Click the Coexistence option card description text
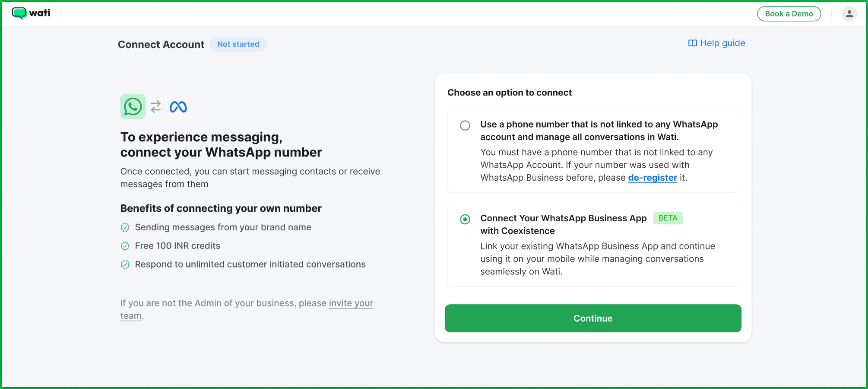 point(597,258)
